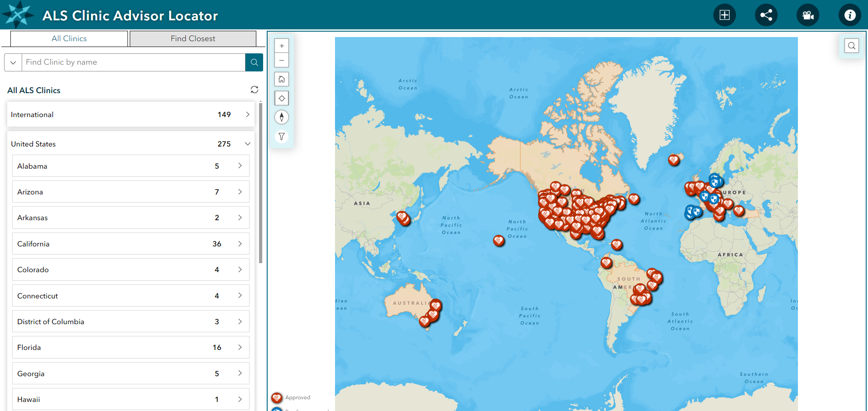Zoom out on the map
The width and height of the screenshot is (868, 411).
[x=282, y=60]
